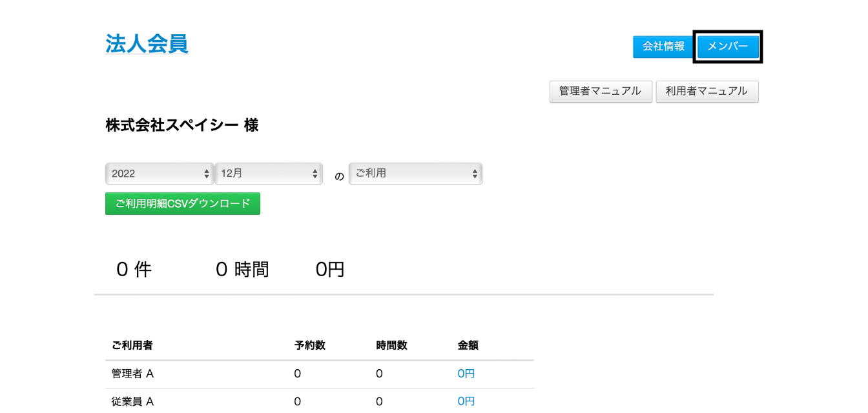Expand the ご利用 type dropdown

(x=415, y=174)
